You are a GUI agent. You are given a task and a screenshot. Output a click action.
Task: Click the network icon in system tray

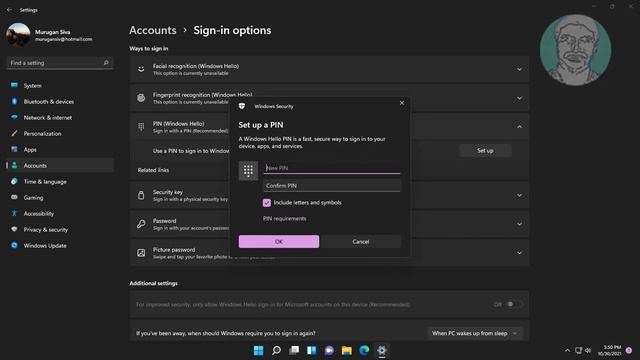pos(578,350)
